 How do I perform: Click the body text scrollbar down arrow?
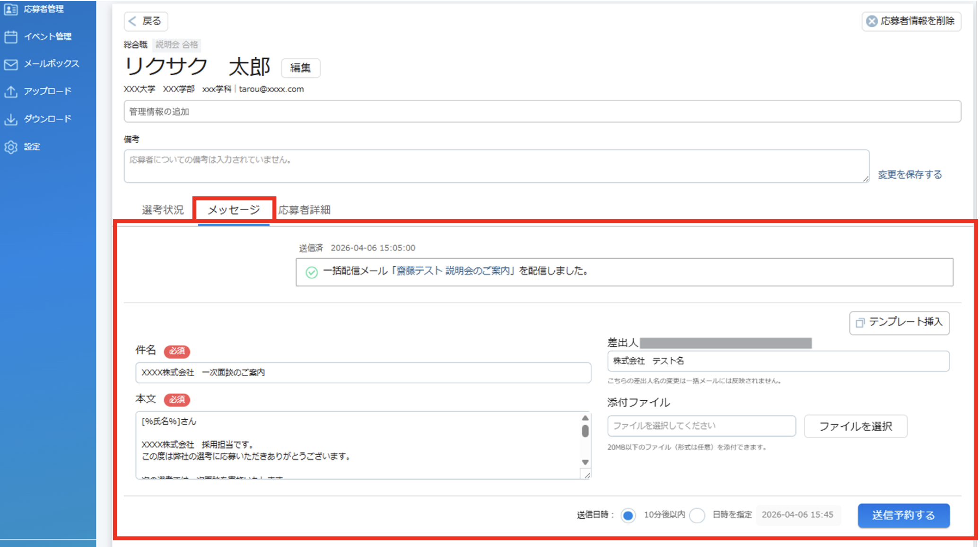pyautogui.click(x=586, y=462)
